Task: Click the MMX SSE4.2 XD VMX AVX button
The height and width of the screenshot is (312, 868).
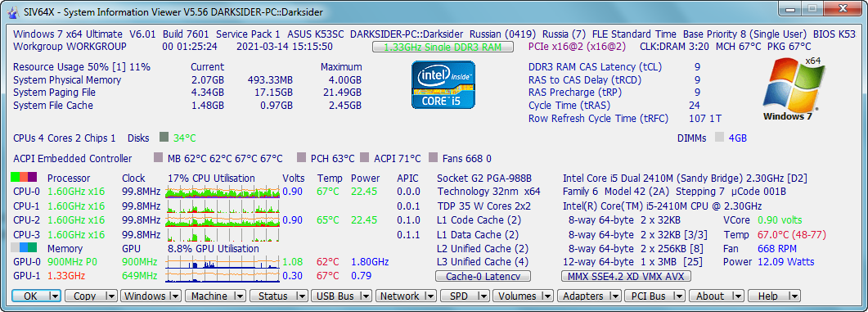Action: coord(626,276)
